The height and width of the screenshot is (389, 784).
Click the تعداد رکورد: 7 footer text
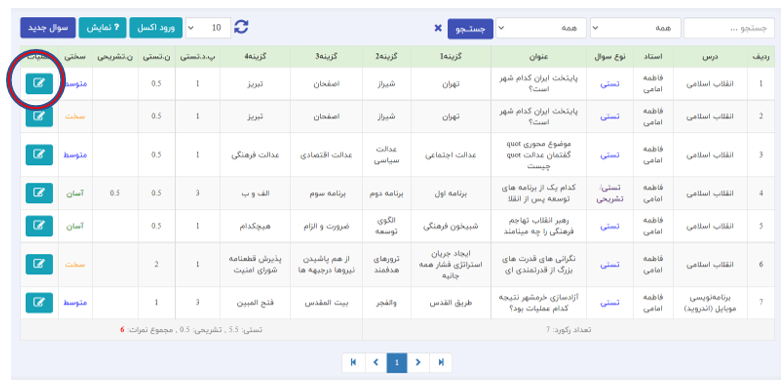pyautogui.click(x=568, y=330)
